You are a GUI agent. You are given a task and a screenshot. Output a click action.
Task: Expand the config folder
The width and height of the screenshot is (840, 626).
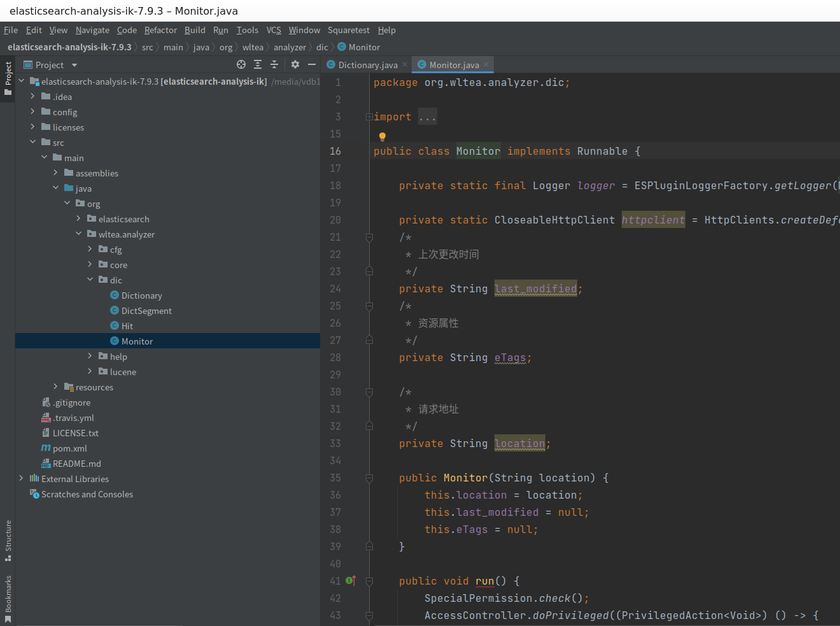pyautogui.click(x=33, y=111)
